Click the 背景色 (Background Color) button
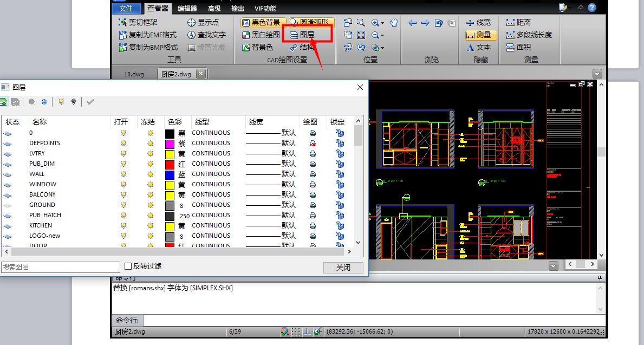This screenshot has width=644, height=345. (257, 47)
